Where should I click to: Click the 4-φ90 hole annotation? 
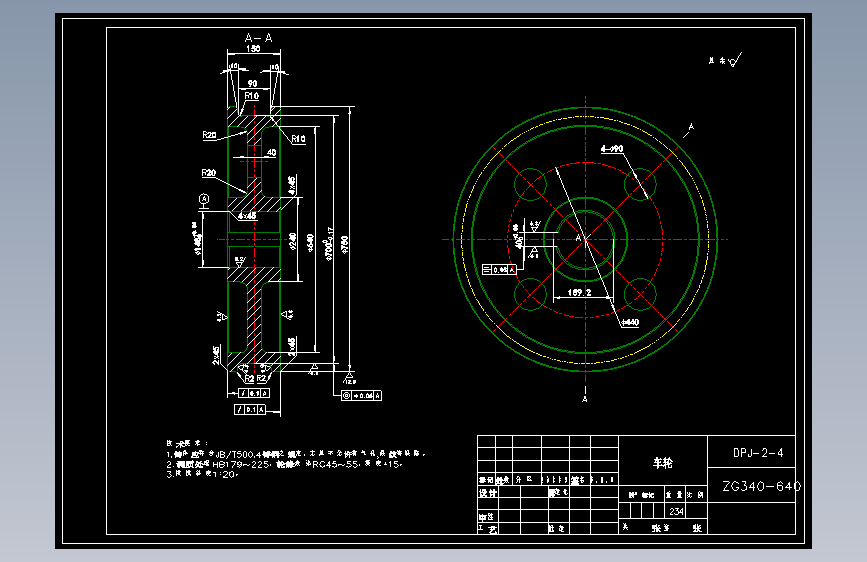[612, 149]
